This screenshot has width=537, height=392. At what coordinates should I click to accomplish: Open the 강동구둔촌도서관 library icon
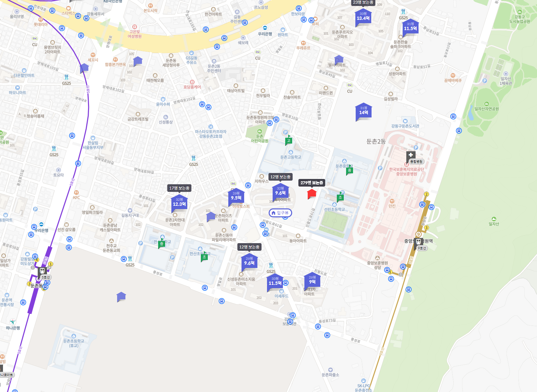[405, 121]
